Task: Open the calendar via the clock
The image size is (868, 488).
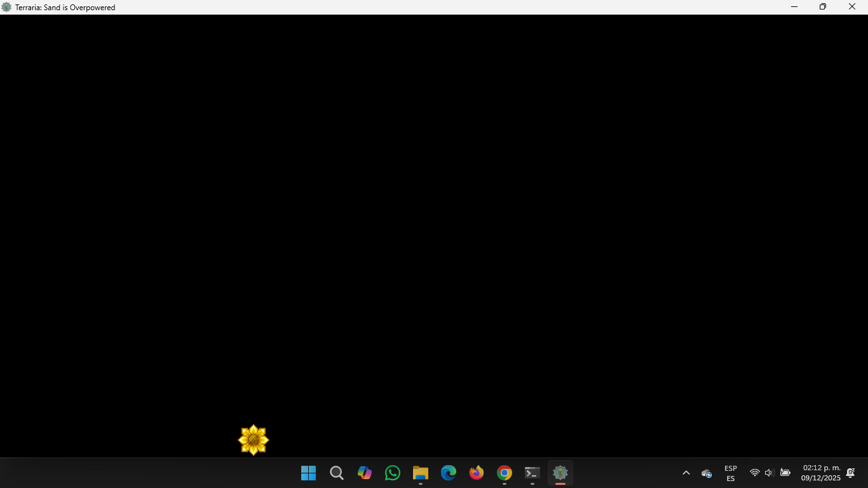Action: pyautogui.click(x=820, y=473)
